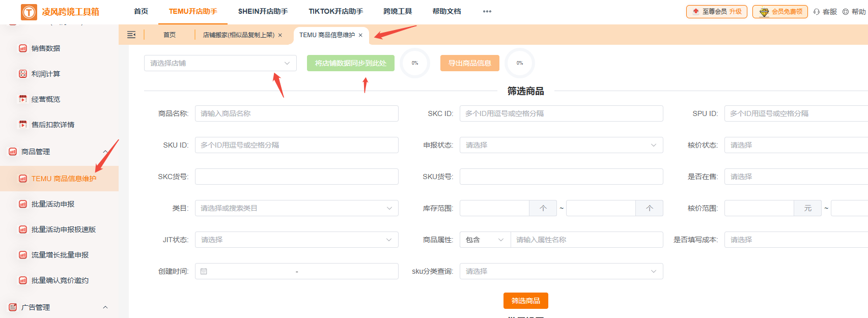Open the 类目 category dropdown
Screen dimensions: 868x318
pos(297,208)
